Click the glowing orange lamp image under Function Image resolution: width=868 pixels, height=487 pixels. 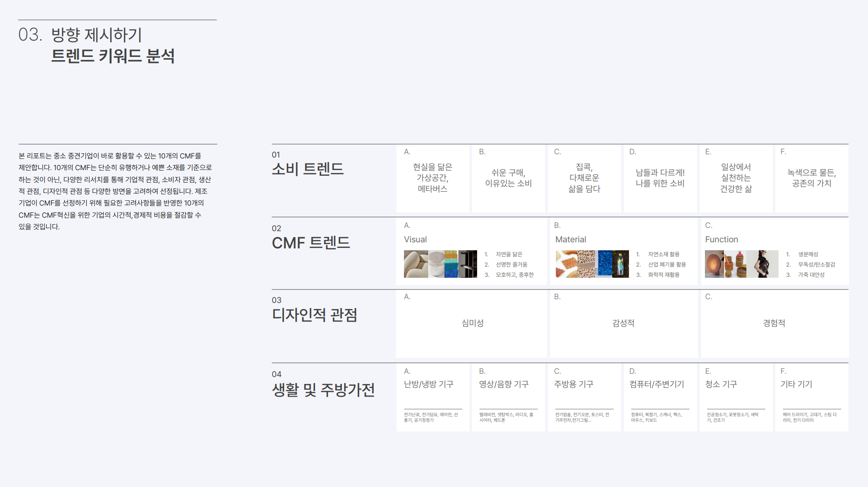(714, 264)
